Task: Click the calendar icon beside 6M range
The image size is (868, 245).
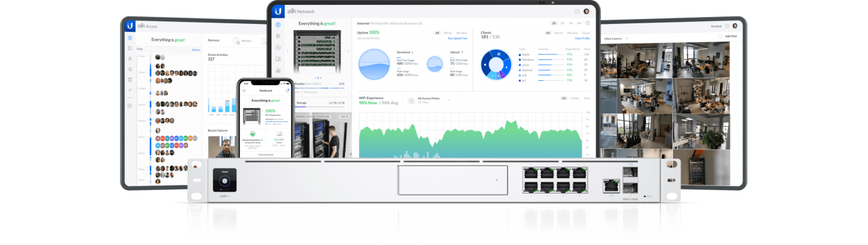Action: point(587,23)
